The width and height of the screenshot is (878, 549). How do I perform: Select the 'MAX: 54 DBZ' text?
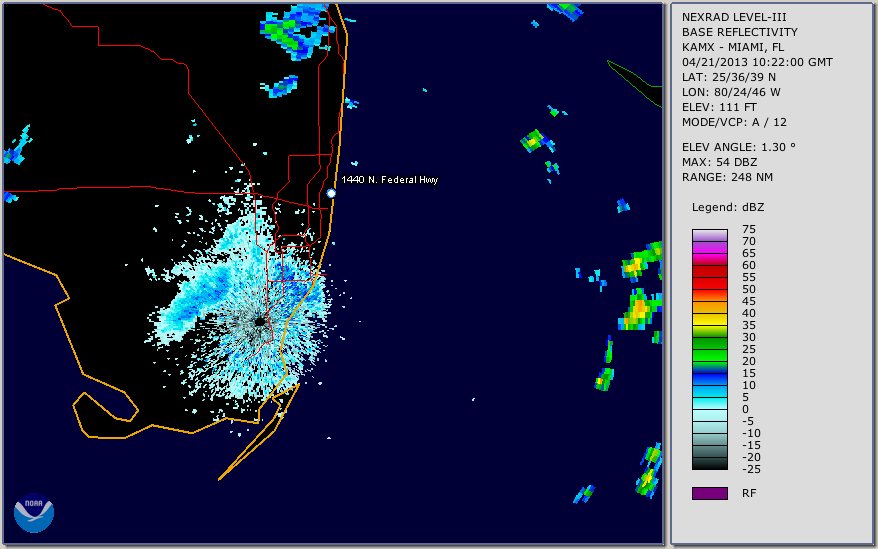pos(719,162)
